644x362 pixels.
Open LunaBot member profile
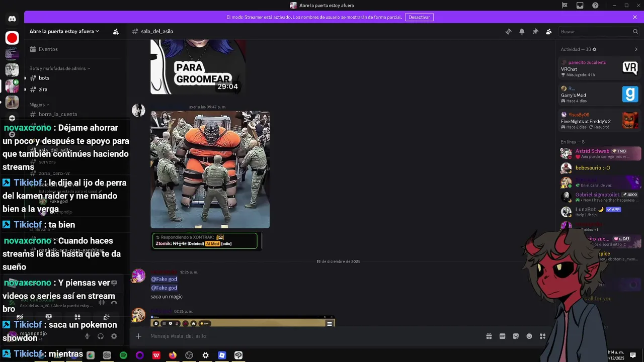point(601,211)
